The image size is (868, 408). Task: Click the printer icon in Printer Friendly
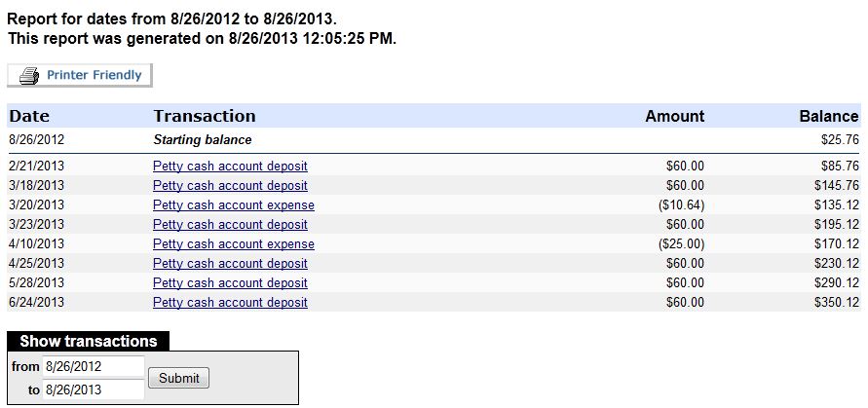tap(29, 76)
